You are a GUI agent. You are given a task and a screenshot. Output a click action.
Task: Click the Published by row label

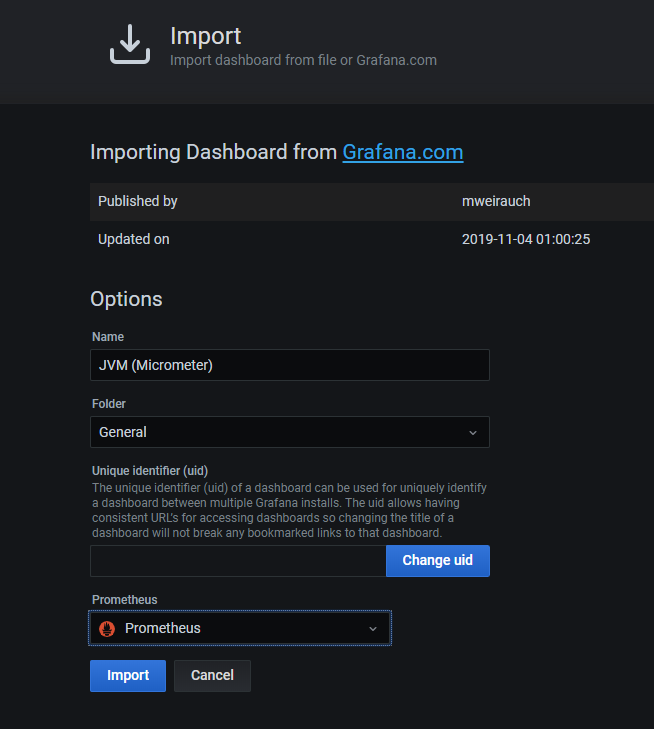[x=138, y=201]
